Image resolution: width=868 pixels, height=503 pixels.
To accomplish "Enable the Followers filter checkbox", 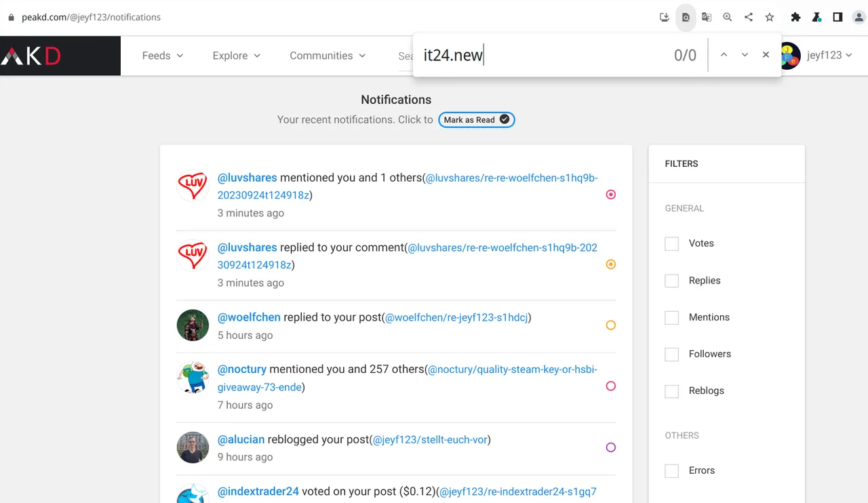I will pos(672,354).
